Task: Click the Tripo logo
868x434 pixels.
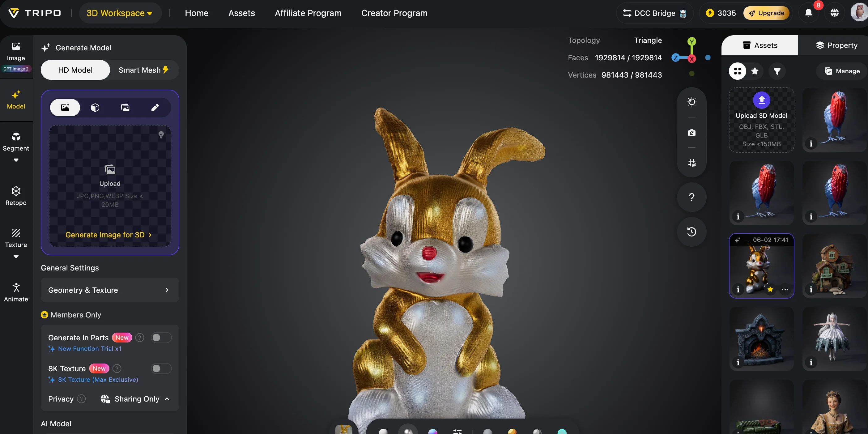Action: [34, 13]
